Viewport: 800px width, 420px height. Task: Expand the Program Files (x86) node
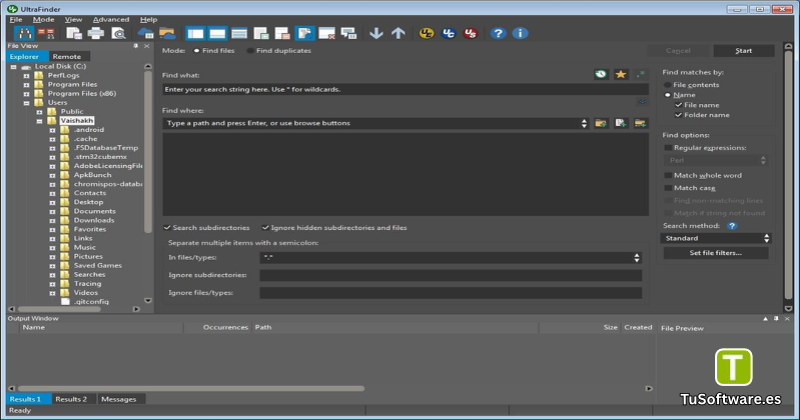coord(27,94)
